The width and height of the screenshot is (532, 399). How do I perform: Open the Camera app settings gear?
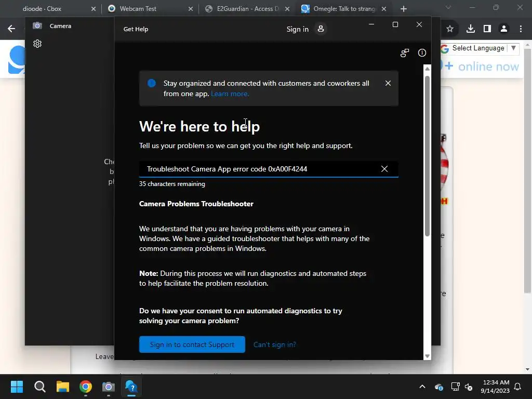tap(37, 44)
